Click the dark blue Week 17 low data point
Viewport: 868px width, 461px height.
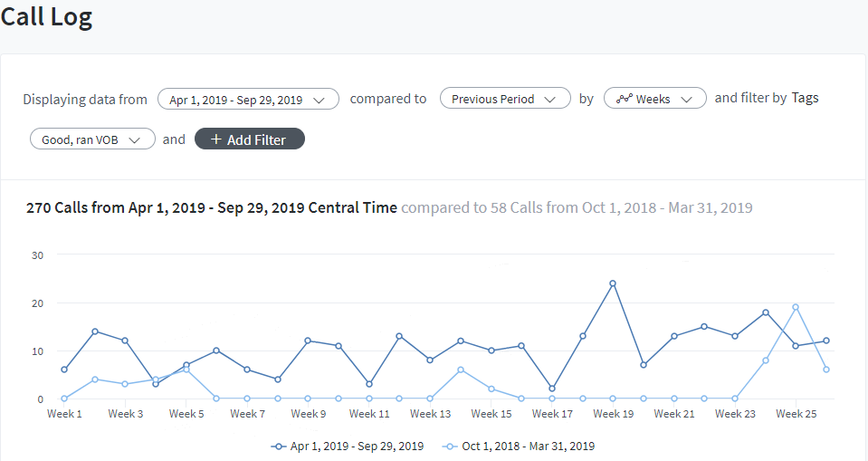click(x=552, y=389)
